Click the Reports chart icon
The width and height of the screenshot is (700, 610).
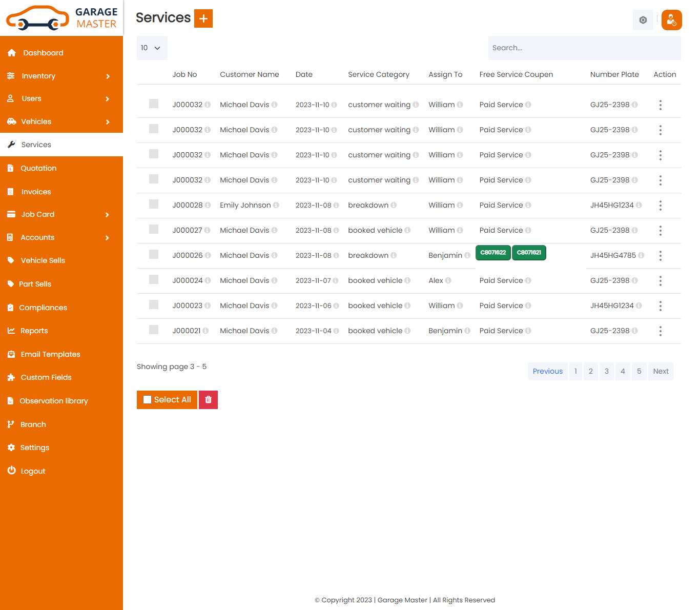pos(11,331)
